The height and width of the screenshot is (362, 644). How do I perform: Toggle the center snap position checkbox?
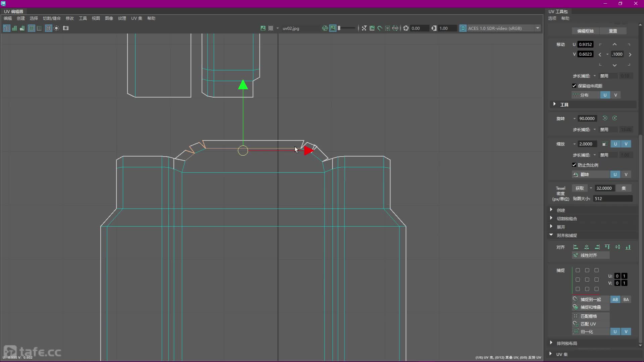point(587,280)
